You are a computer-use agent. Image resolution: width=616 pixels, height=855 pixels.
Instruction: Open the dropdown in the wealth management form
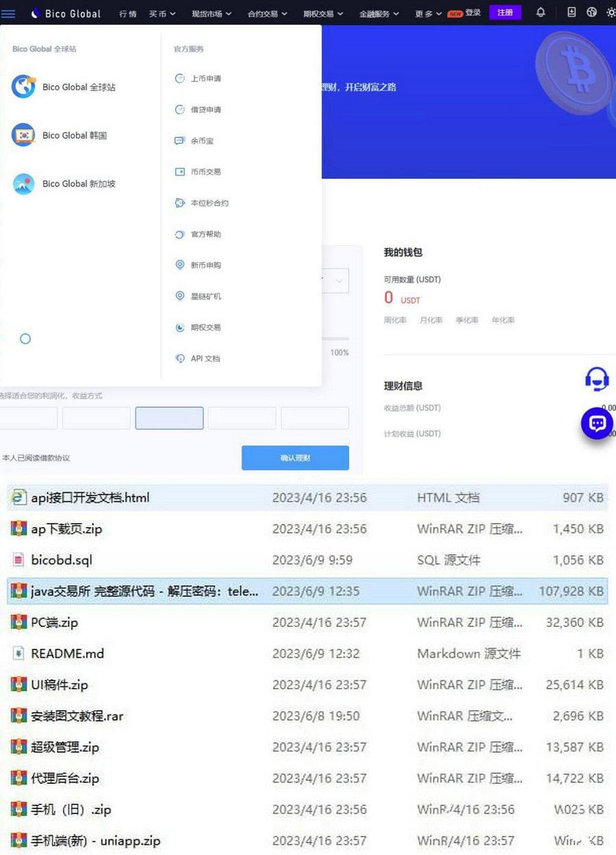coord(337,281)
